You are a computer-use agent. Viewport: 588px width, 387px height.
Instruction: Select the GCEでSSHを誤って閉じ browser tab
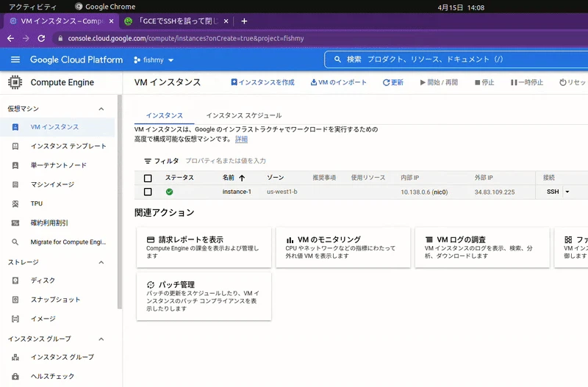[x=178, y=21]
